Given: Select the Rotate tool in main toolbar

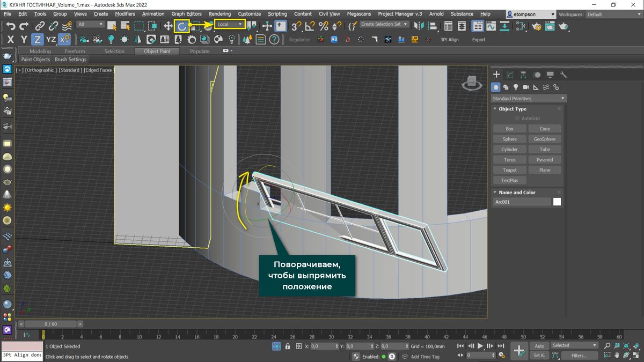Looking at the screenshot, I should click(x=181, y=25).
